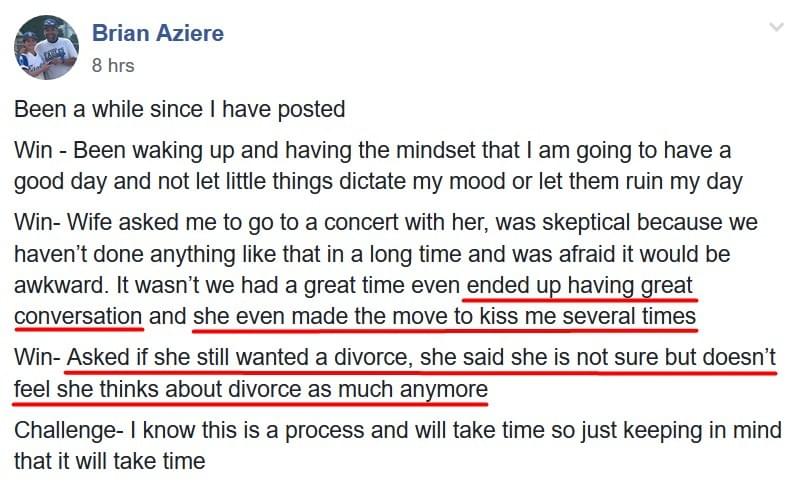Click the line 'Been a while since I have posted'
Viewport: 798px width, 495px height.
click(180, 109)
